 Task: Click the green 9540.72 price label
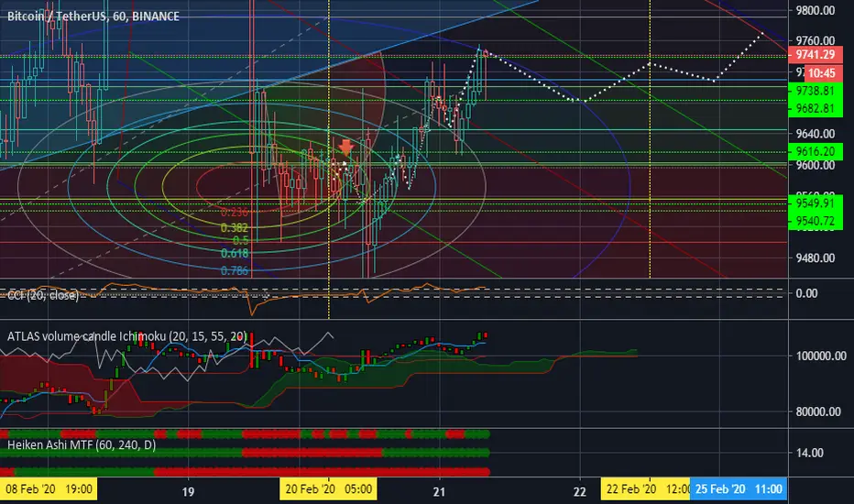pos(815,221)
